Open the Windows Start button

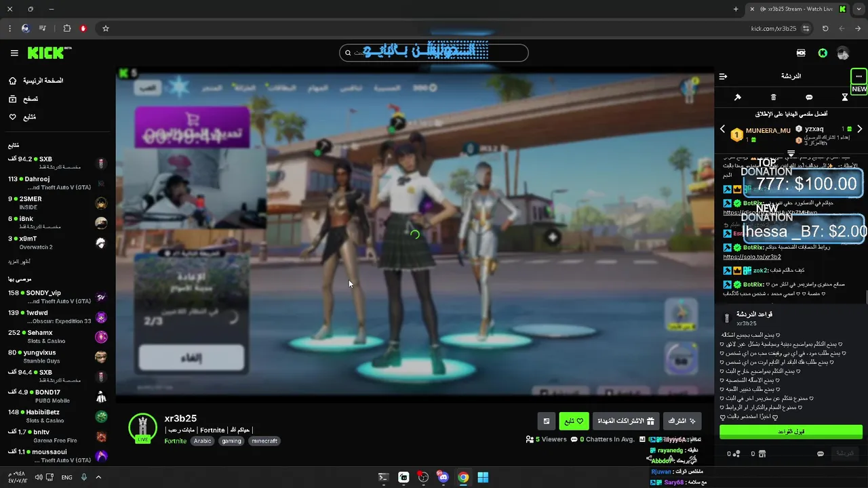(x=483, y=477)
